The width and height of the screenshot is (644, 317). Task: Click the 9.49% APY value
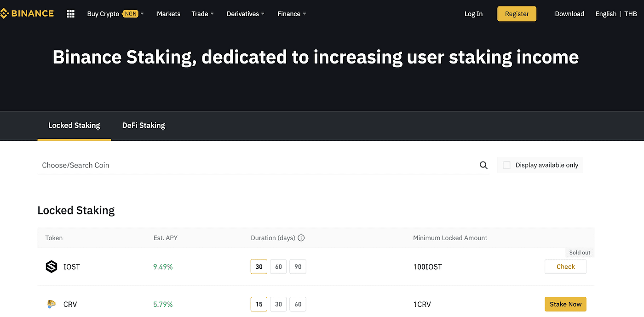tap(163, 267)
